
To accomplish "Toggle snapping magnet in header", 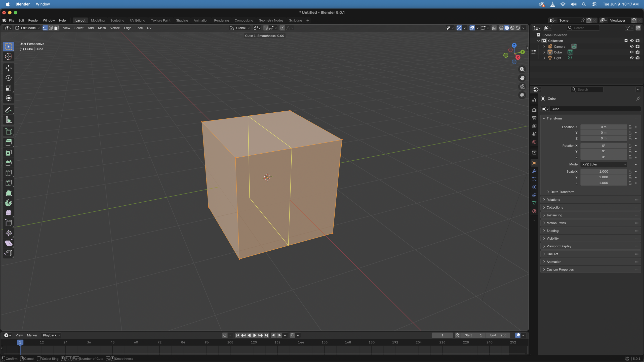I will [266, 28].
